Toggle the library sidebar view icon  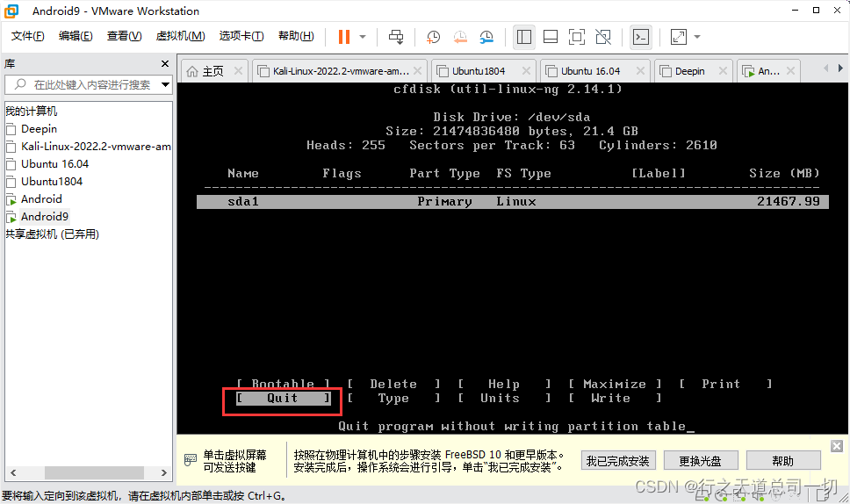(524, 37)
